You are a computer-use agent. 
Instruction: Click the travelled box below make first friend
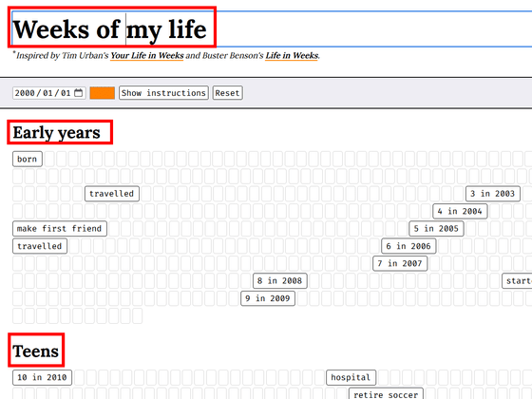click(40, 246)
